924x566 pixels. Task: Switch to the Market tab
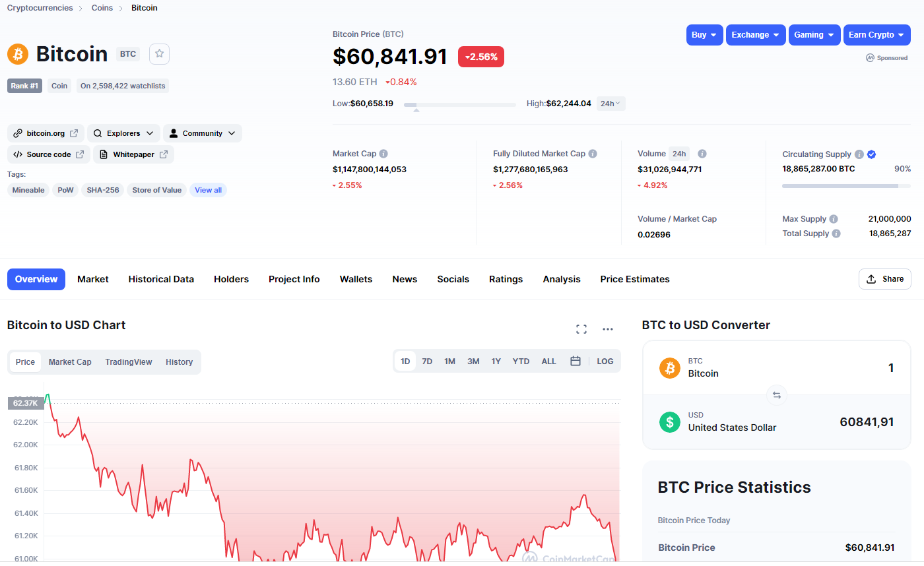[93, 279]
